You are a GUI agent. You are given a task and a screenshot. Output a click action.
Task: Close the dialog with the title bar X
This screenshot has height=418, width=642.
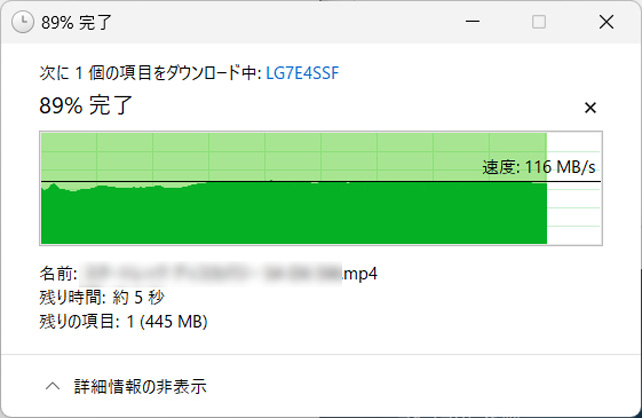(606, 22)
